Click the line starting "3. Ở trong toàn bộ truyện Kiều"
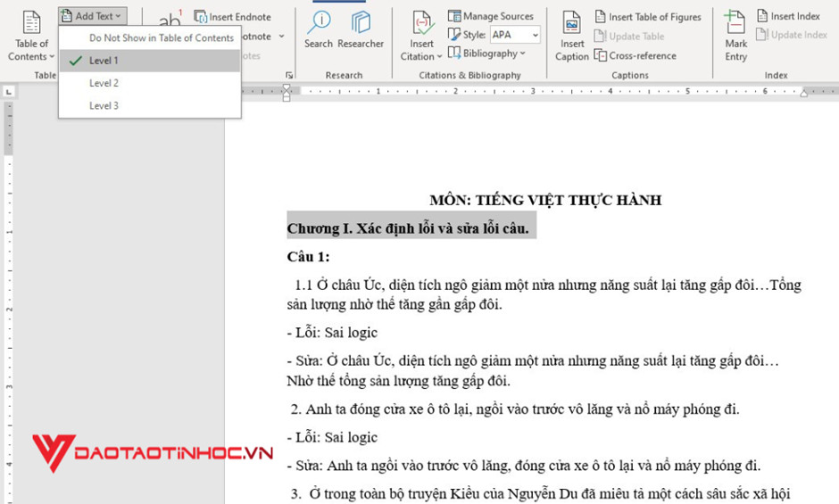The image size is (839, 504). tap(540, 493)
